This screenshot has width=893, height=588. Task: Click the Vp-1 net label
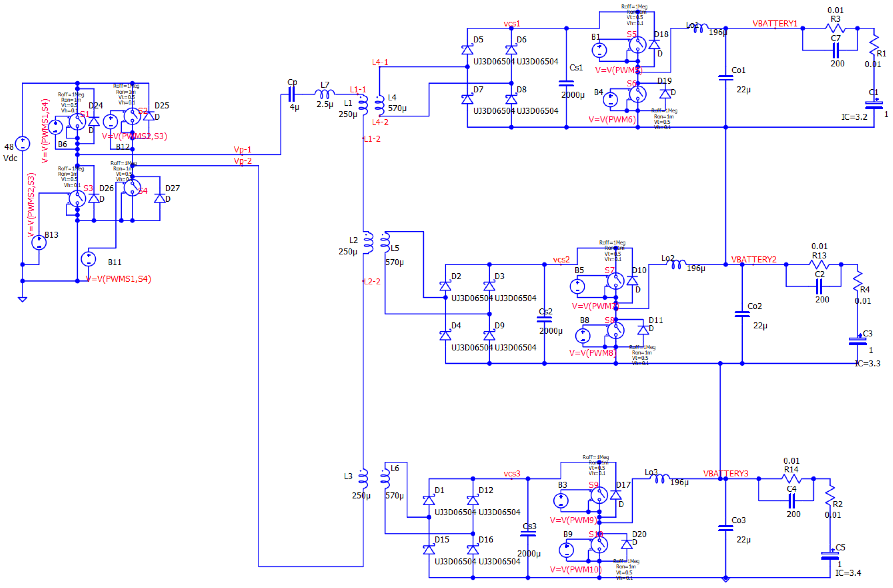coord(243,149)
